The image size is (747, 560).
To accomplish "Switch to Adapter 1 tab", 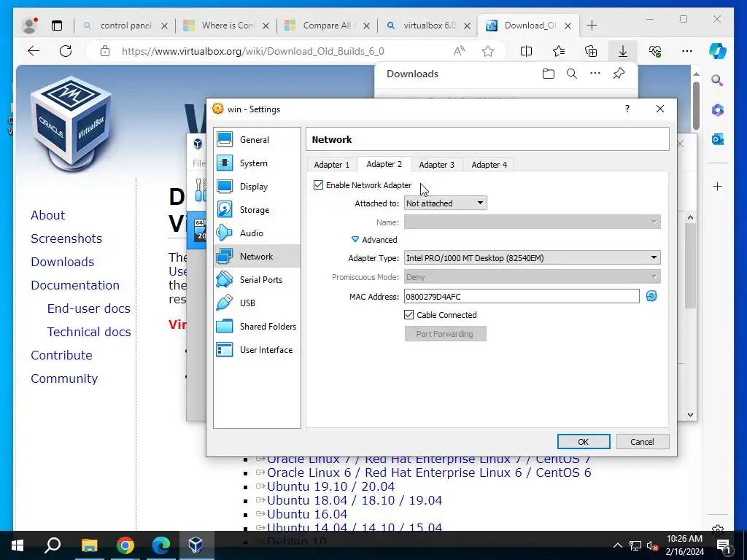I will [332, 165].
